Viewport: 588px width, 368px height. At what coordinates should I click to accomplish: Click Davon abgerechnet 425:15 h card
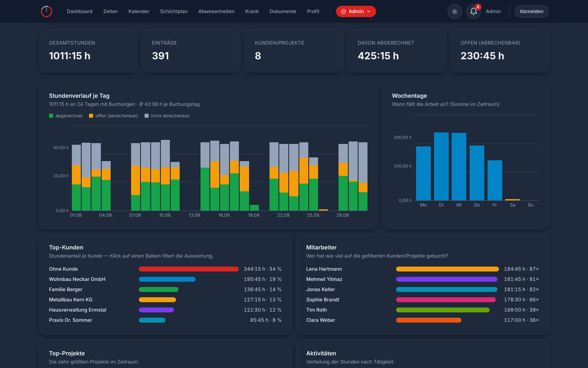[397, 51]
